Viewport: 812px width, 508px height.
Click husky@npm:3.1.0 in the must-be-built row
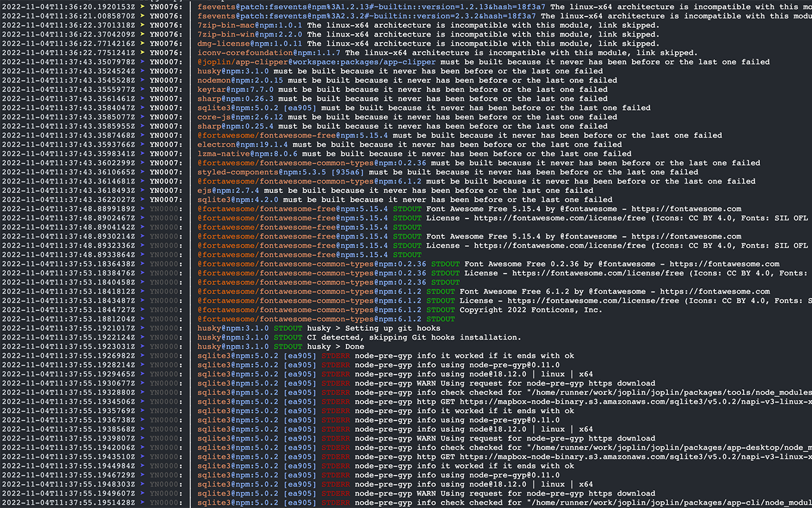pyautogui.click(x=233, y=71)
